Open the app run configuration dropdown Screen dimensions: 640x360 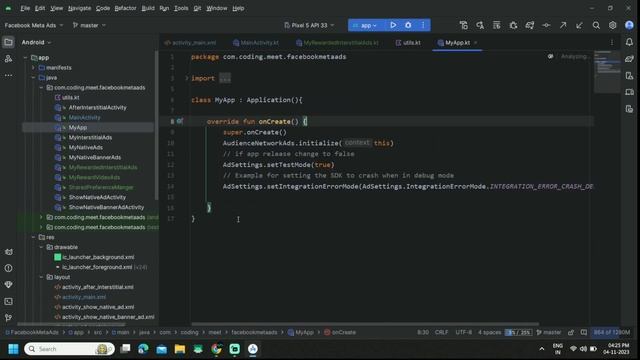(365, 25)
